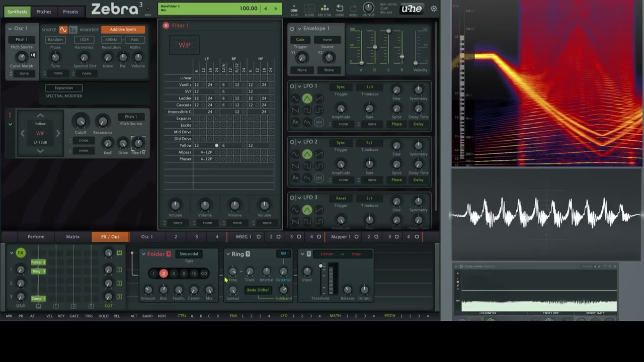Select the saw up waveform in LFO 3
The width and height of the screenshot is (644, 362).
[318, 210]
